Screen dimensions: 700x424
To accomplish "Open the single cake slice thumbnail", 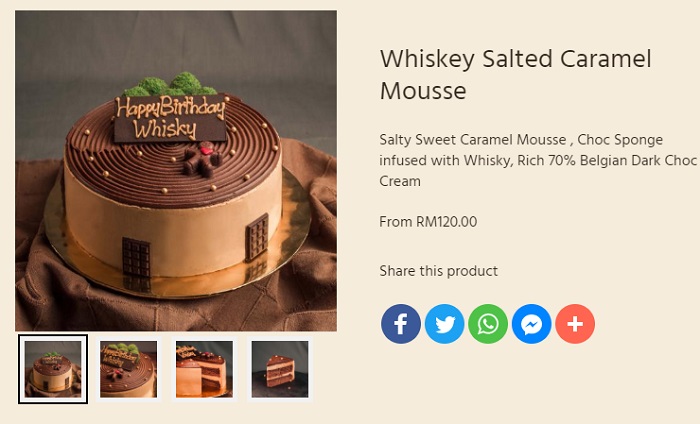I will [280, 369].
